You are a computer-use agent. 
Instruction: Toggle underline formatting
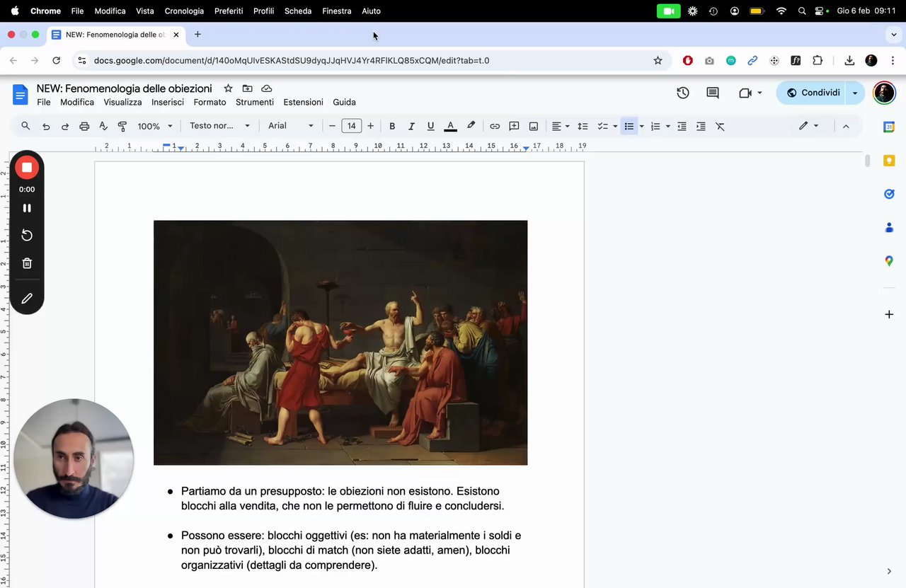click(430, 126)
